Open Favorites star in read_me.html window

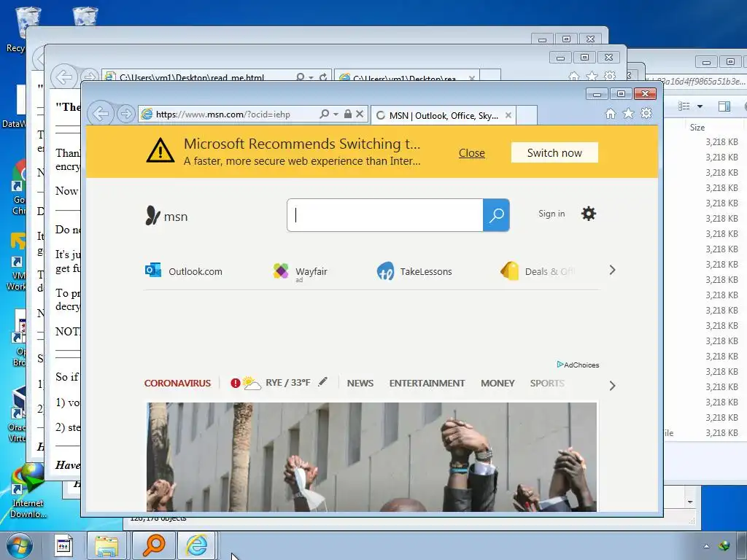pos(592,76)
